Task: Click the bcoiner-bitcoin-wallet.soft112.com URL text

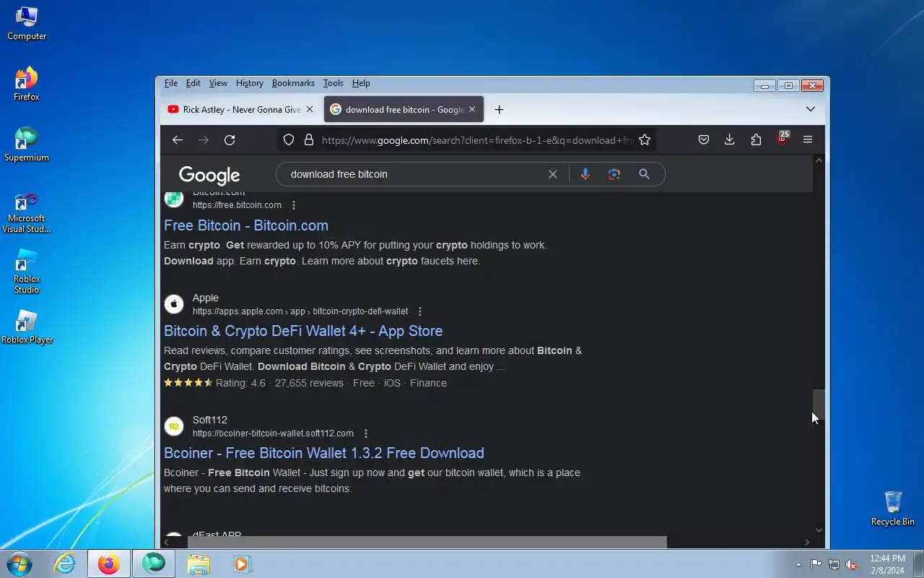Action: [x=273, y=433]
